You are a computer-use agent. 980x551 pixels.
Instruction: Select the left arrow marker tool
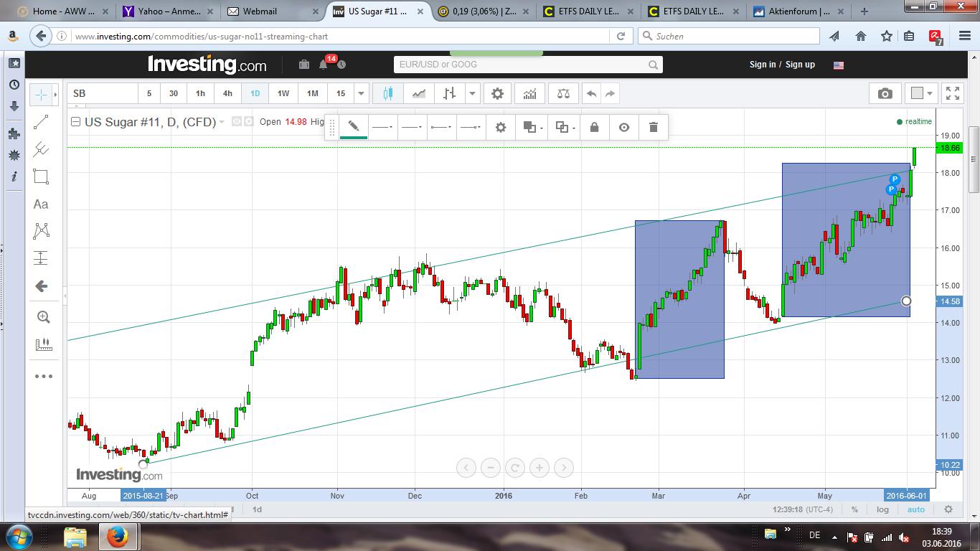[x=42, y=286]
